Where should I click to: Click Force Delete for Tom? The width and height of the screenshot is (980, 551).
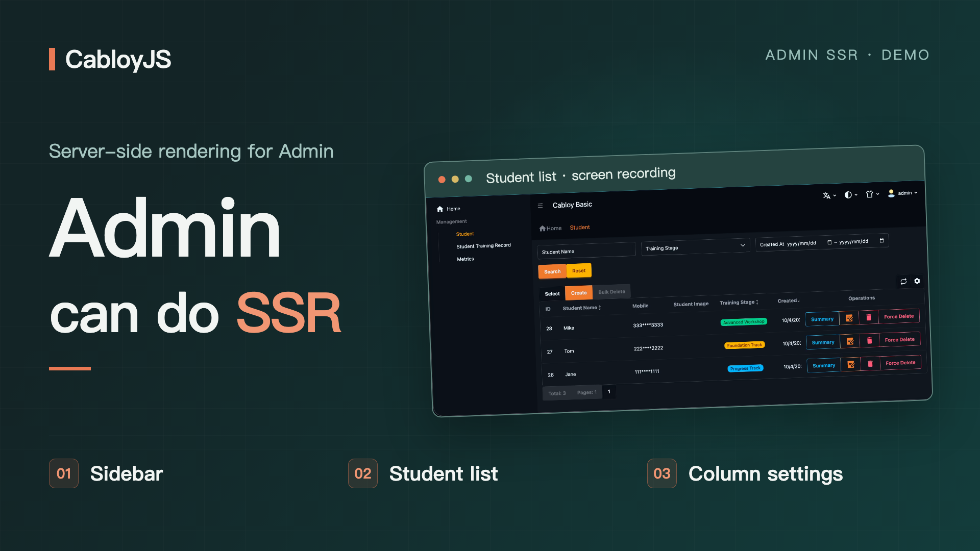(900, 340)
